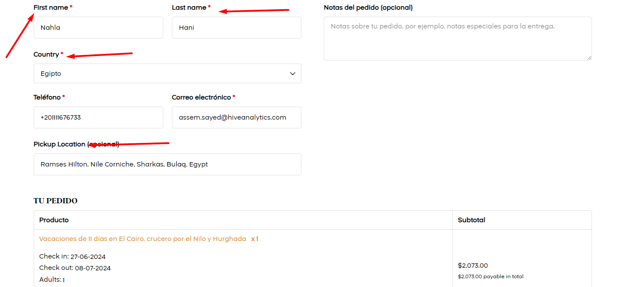Click the $2,073.00 subtotal price
Screen dimensions: 644x287
[473, 266]
